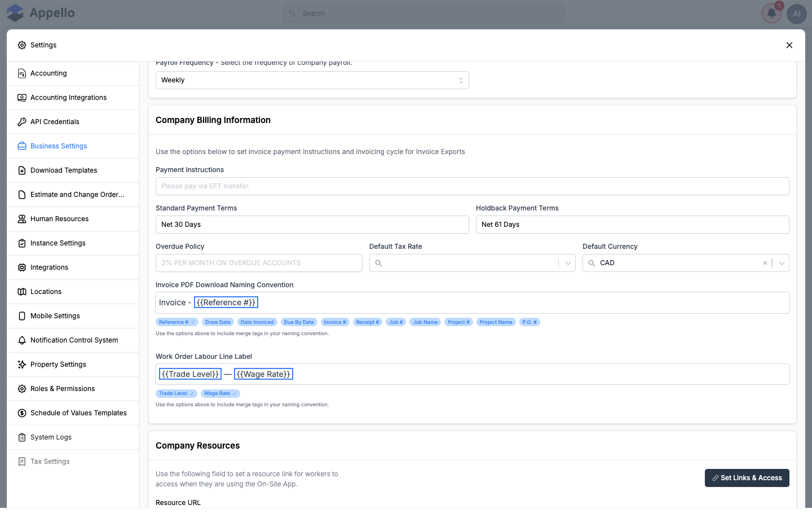Click the API Credentials key icon
Viewport: 812px width, 518px height.
pyautogui.click(x=22, y=122)
